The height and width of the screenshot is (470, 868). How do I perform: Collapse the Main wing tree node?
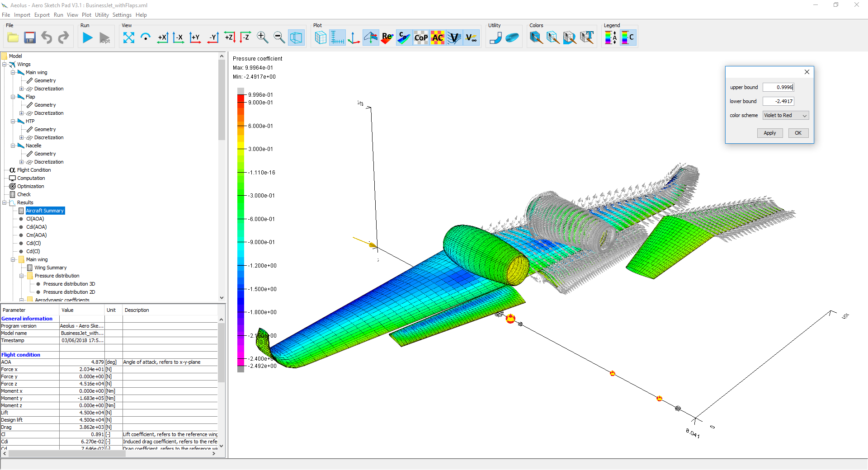tap(13, 72)
